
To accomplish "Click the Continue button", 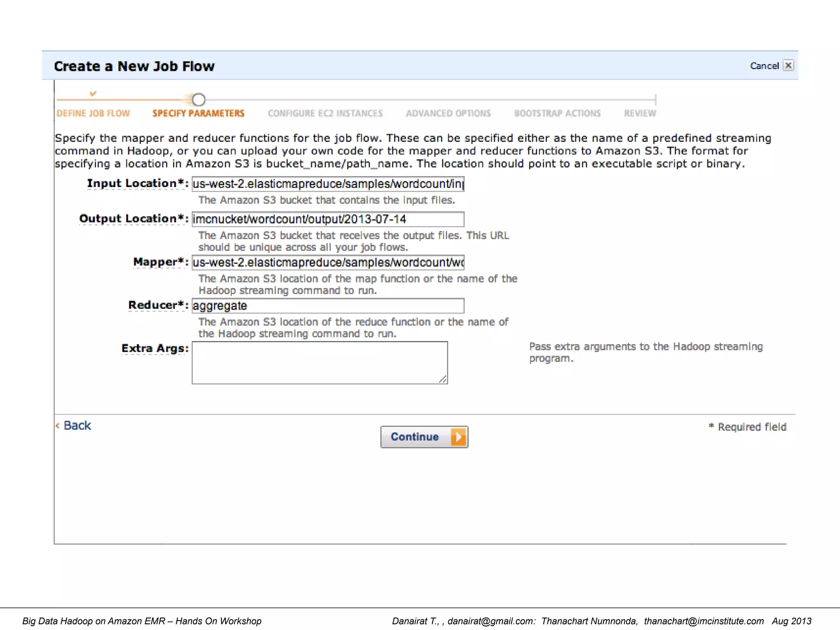I will [x=424, y=437].
